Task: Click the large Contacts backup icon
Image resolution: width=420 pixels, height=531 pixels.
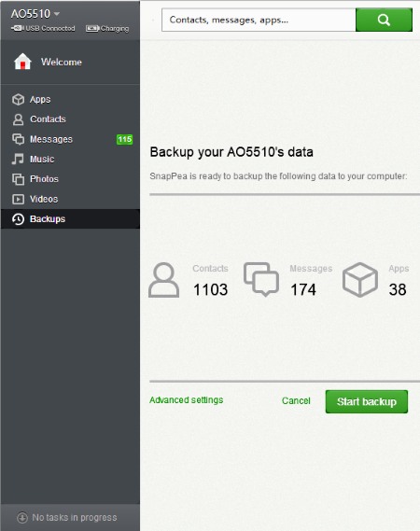Action: [164, 280]
